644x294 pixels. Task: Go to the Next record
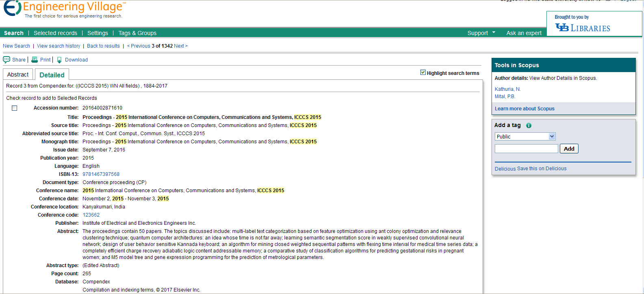pos(181,46)
